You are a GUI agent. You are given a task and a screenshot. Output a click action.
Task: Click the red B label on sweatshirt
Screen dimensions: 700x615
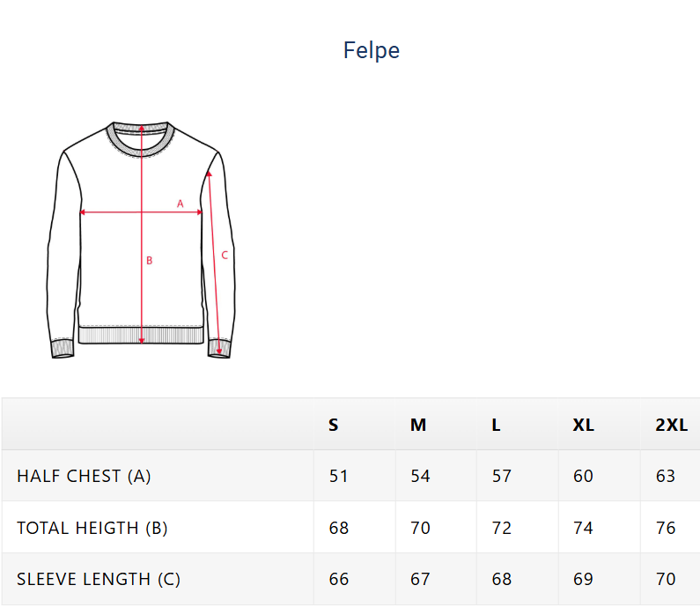(150, 260)
